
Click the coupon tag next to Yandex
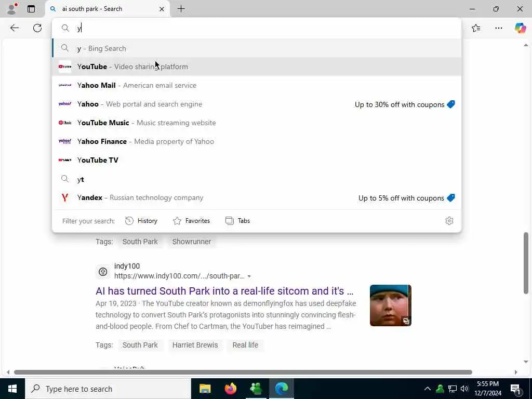[x=451, y=198]
